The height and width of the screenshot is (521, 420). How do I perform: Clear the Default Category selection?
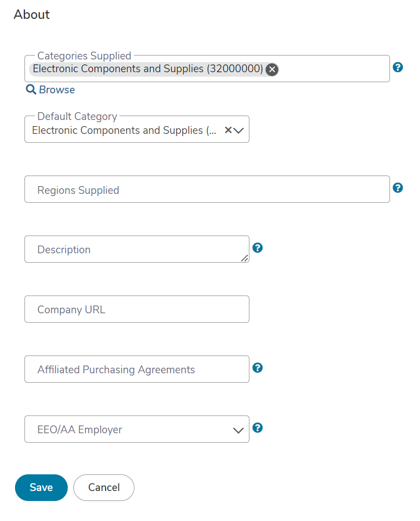(x=228, y=130)
